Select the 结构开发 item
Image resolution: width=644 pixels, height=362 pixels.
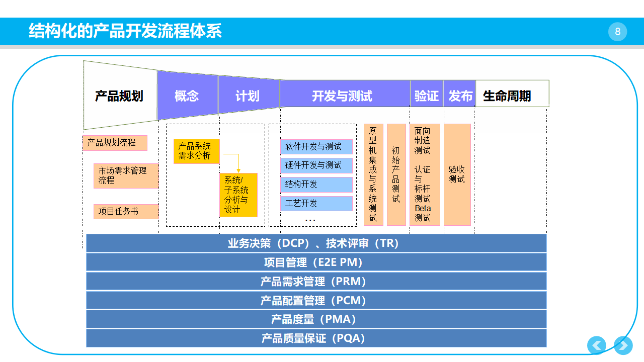pyautogui.click(x=316, y=185)
